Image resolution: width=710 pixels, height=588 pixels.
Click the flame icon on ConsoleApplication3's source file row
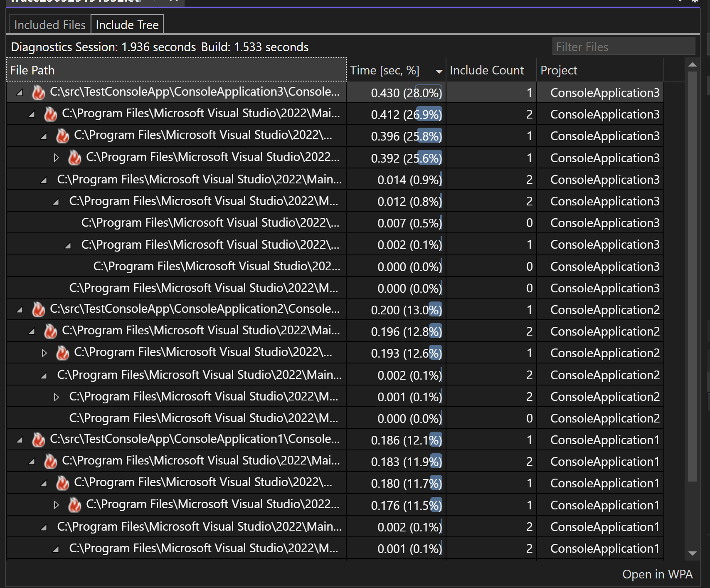point(38,92)
